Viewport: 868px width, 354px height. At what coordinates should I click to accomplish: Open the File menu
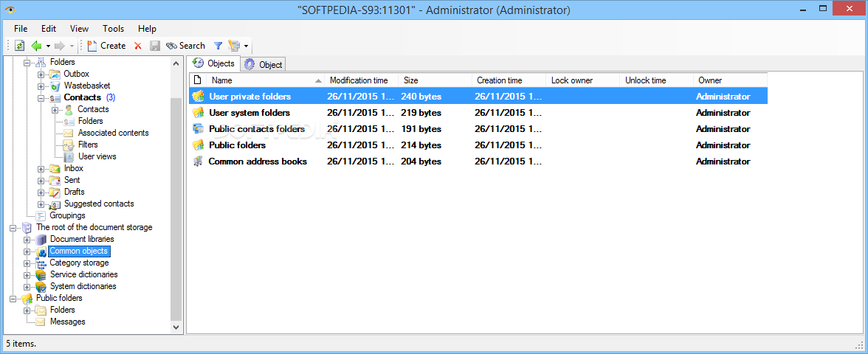pyautogui.click(x=21, y=29)
